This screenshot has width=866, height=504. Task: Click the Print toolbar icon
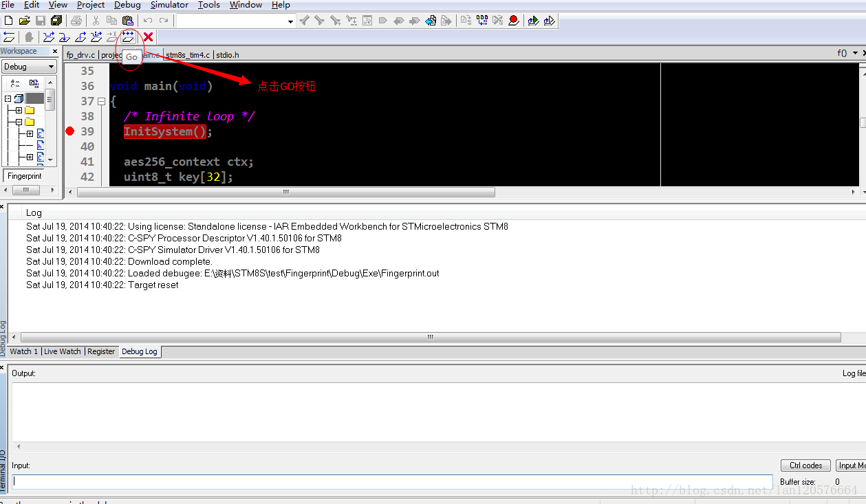point(76,21)
